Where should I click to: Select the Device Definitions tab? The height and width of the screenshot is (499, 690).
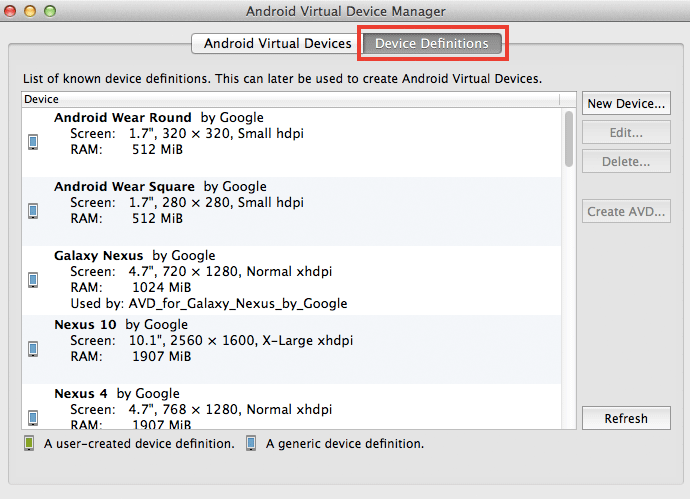pyautogui.click(x=432, y=44)
